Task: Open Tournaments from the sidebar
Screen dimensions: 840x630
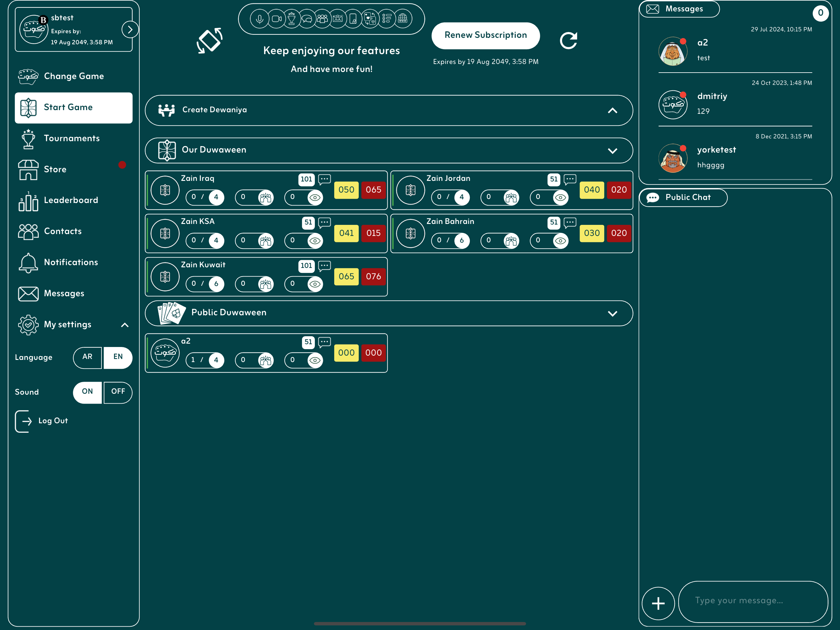Action: pos(72,138)
